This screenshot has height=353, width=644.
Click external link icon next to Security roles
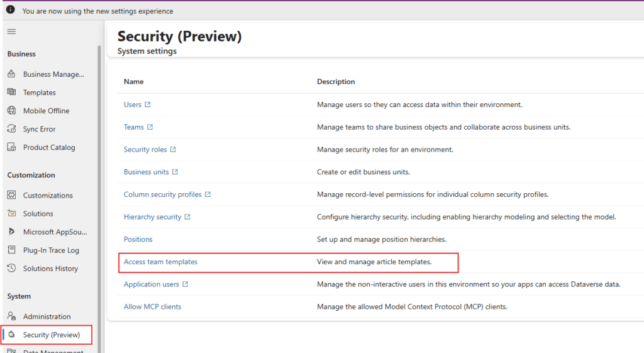(x=173, y=150)
